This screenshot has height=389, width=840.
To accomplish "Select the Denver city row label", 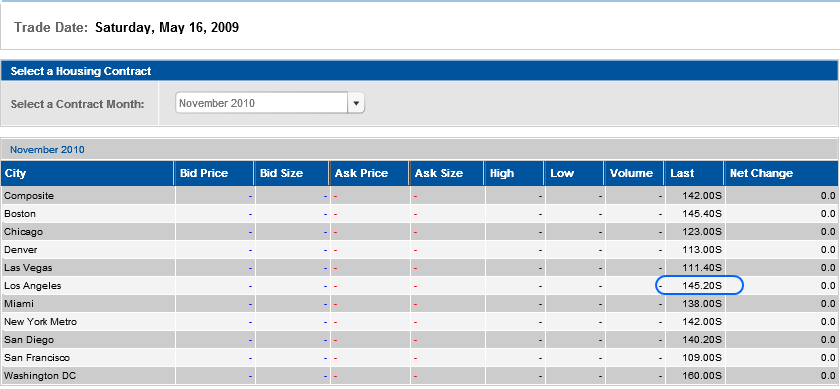I will tap(21, 250).
